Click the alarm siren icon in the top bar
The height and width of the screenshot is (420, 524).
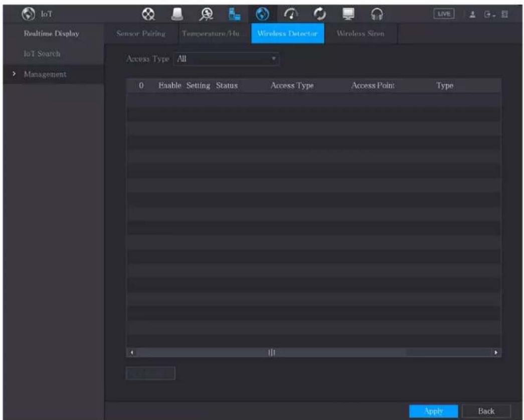coord(177,14)
